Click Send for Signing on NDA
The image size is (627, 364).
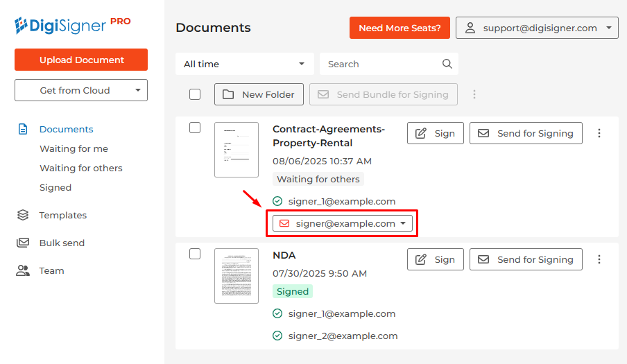coord(526,259)
